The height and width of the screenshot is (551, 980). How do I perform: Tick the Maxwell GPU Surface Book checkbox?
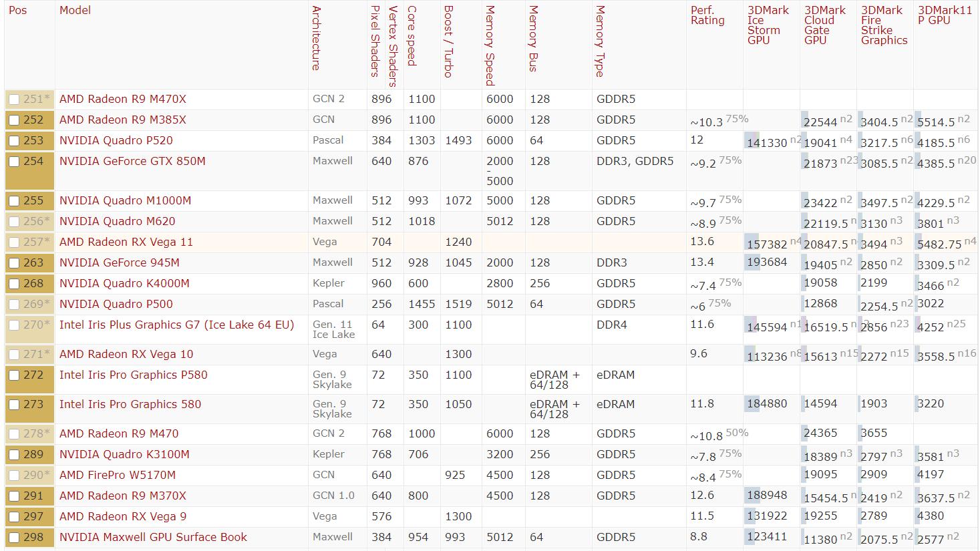coord(14,538)
